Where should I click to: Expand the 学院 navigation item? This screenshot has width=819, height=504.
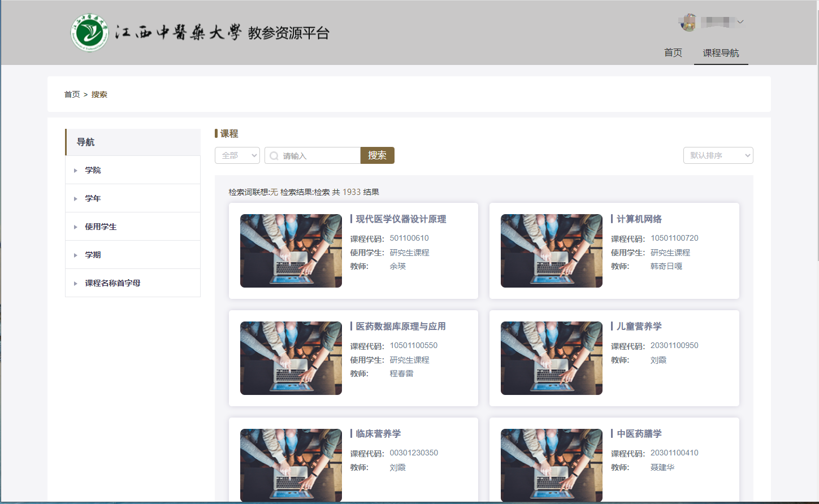[x=93, y=170]
